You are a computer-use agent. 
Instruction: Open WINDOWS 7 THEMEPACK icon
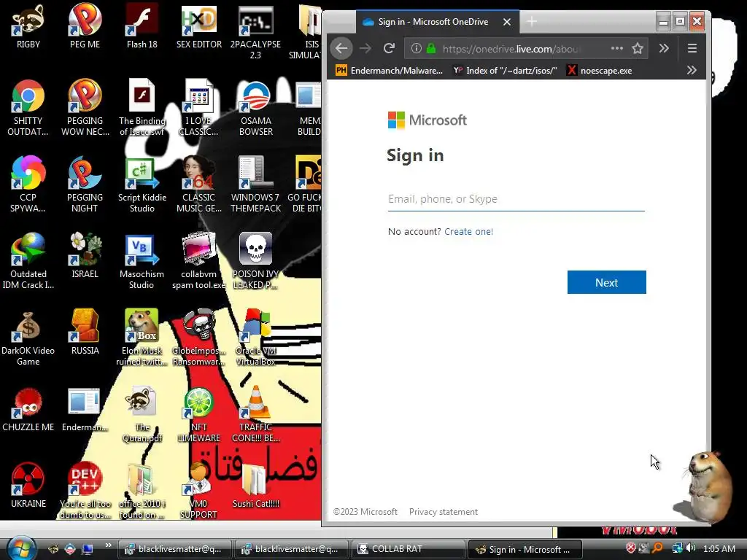pos(256,184)
